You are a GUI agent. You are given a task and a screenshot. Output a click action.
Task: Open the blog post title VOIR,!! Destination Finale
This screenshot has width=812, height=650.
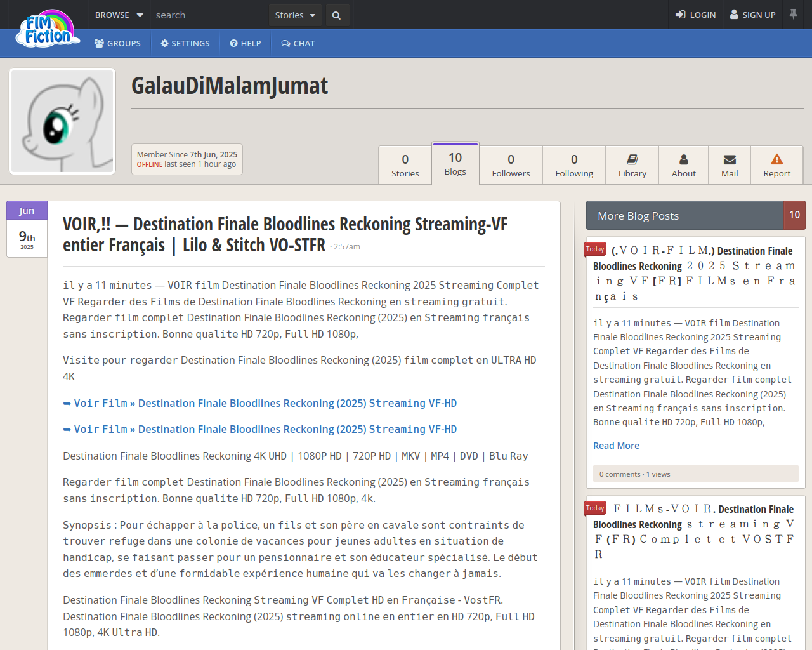click(x=285, y=234)
